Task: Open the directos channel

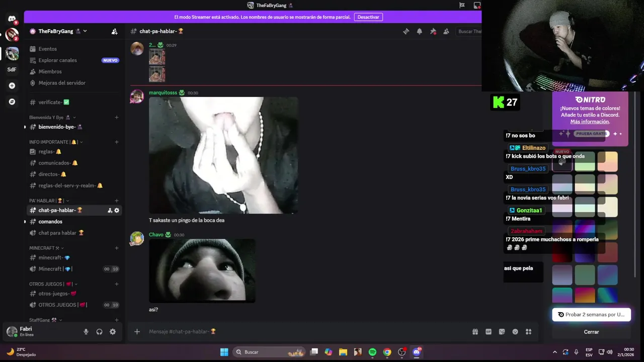Action: tap(74, 174)
